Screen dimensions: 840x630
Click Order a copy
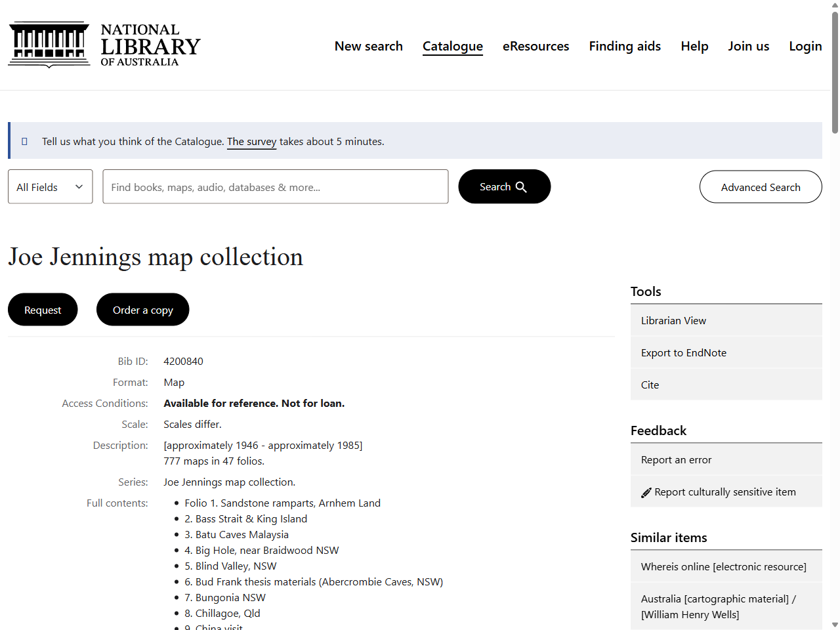pos(142,309)
